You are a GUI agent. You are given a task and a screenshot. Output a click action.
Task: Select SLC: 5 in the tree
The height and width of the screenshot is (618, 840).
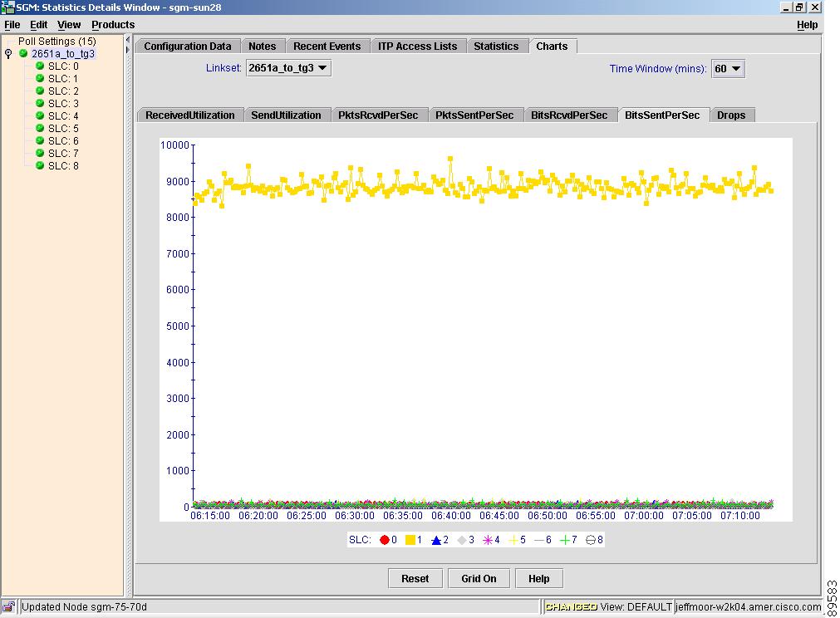[x=63, y=129]
